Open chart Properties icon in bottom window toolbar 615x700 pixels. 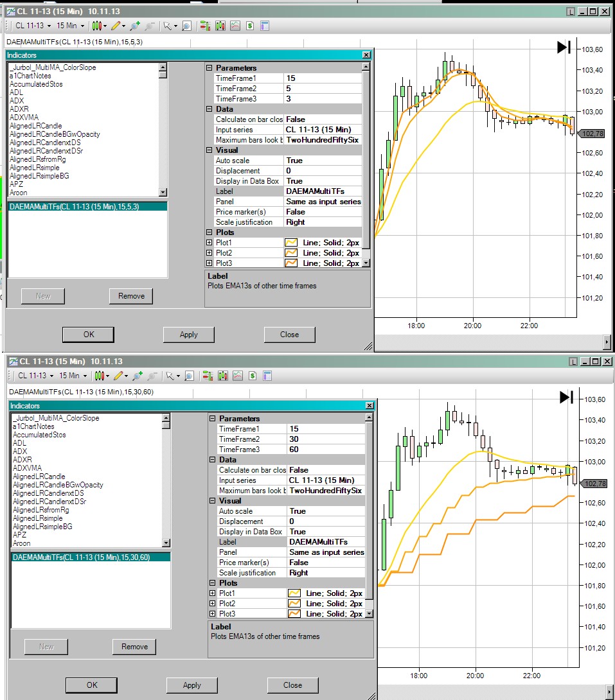(x=267, y=376)
